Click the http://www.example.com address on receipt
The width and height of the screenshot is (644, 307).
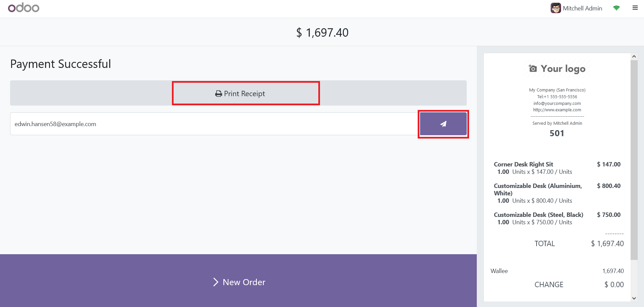pyautogui.click(x=557, y=110)
